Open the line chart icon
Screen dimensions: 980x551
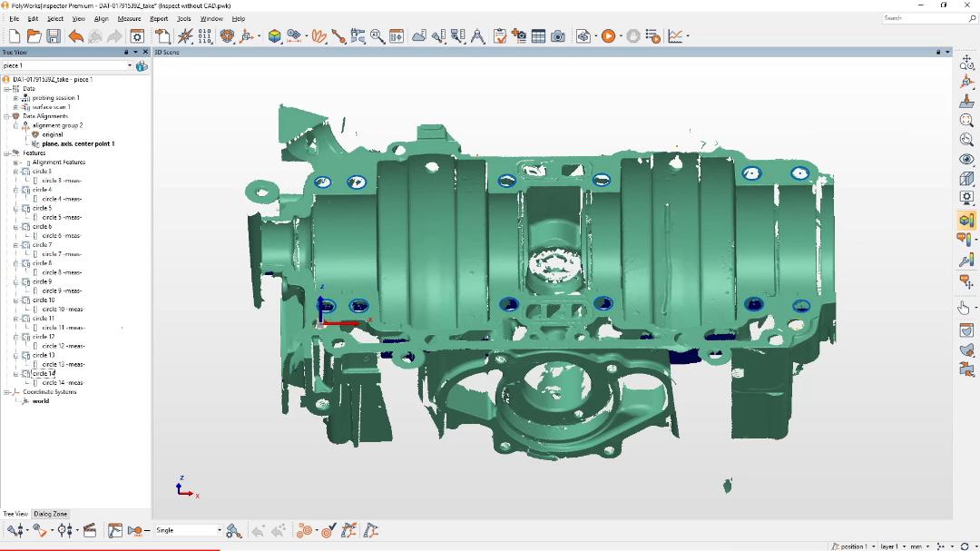pos(675,36)
